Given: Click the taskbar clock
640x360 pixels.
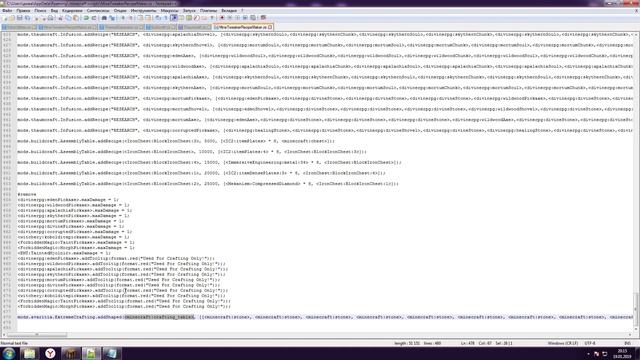Looking at the screenshot, I should tap(622, 353).
